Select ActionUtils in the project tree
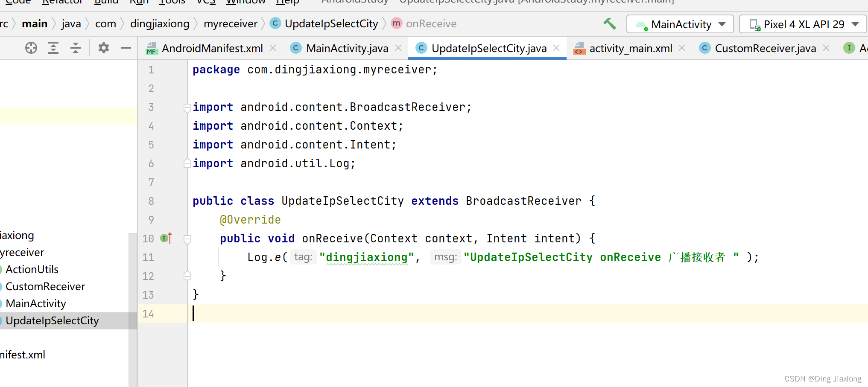 click(x=32, y=269)
